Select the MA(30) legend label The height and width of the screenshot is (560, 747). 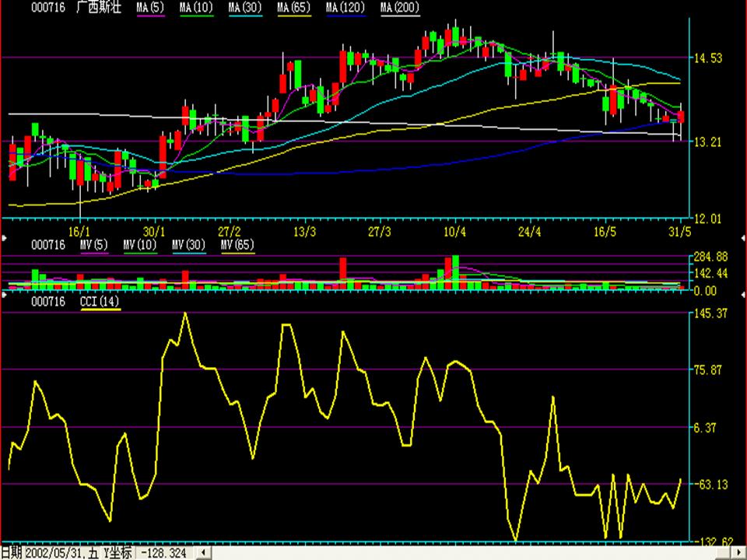point(245,8)
